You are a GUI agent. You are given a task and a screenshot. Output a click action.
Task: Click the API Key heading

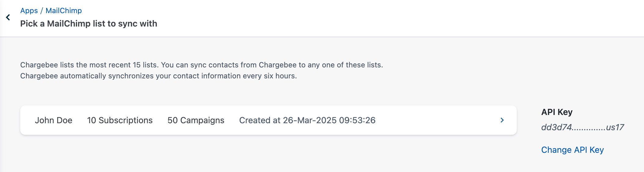(x=557, y=112)
